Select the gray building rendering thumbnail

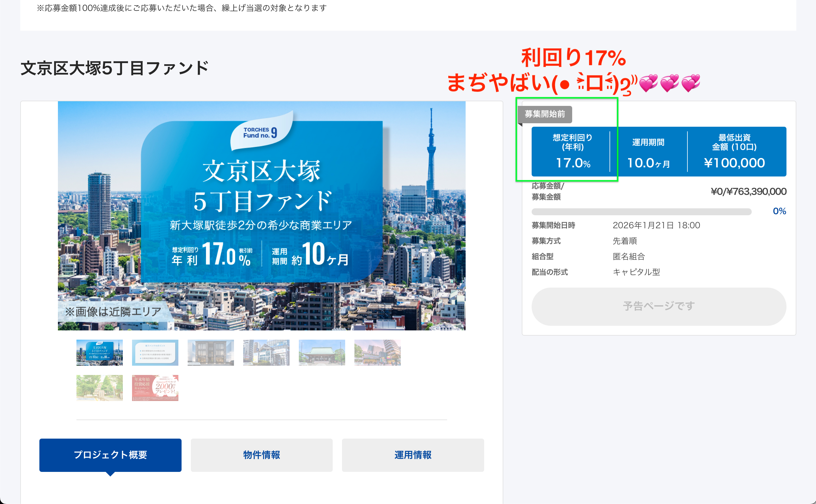[211, 352]
